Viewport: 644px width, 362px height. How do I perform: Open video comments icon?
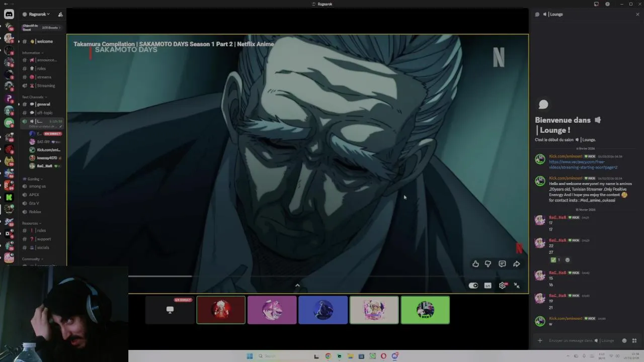[x=502, y=264]
